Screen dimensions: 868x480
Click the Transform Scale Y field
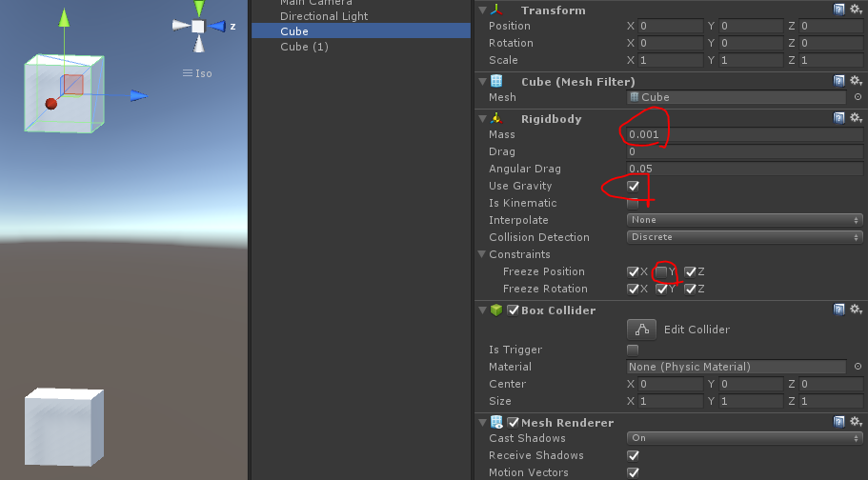pos(751,60)
